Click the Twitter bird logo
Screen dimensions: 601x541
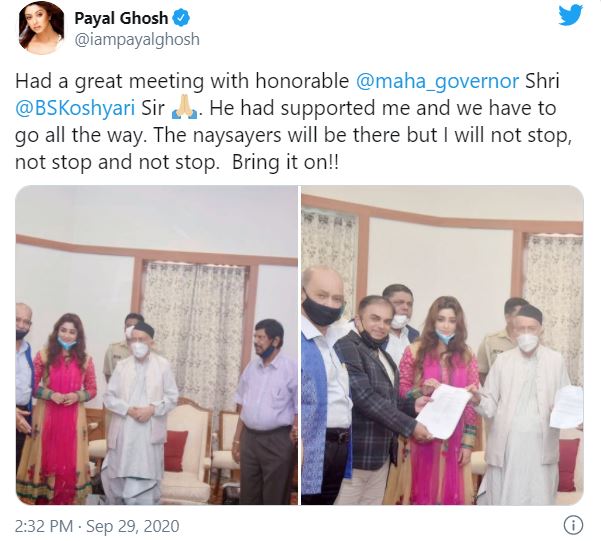[x=570, y=16]
